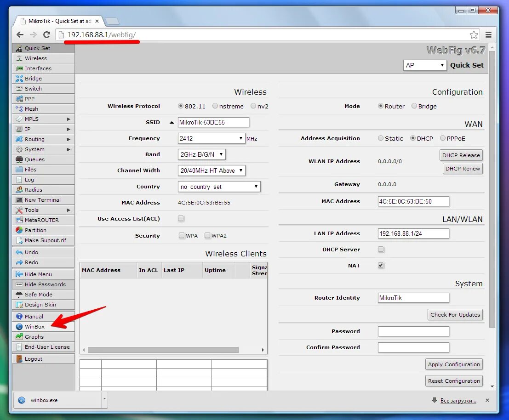This screenshot has height=420, width=509.
Task: Click the Make Supout.rif icon
Action: pos(19,240)
